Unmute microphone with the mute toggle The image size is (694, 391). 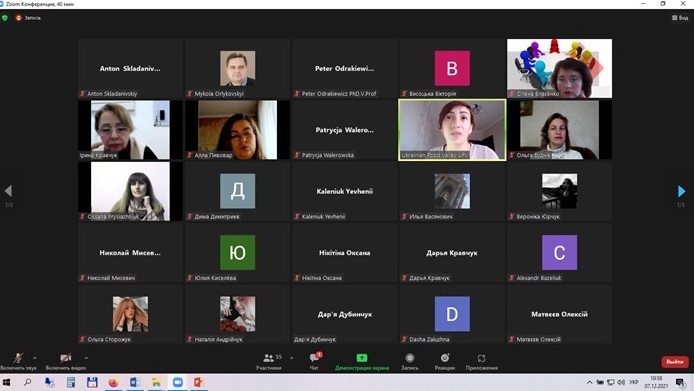point(18,358)
